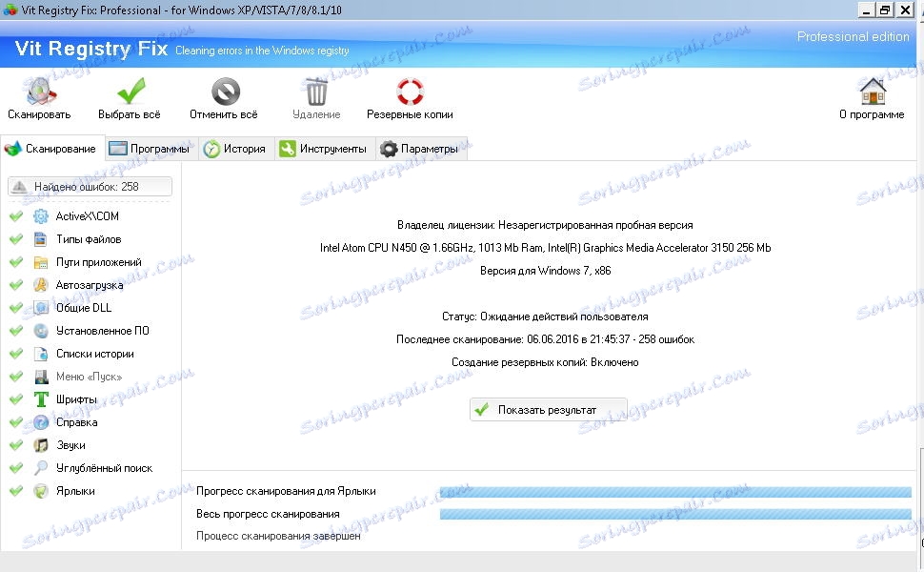Image resolution: width=924 pixels, height=572 pixels.
Task: Click the Углублённый поиск magnifier icon
Action: pyautogui.click(x=41, y=468)
